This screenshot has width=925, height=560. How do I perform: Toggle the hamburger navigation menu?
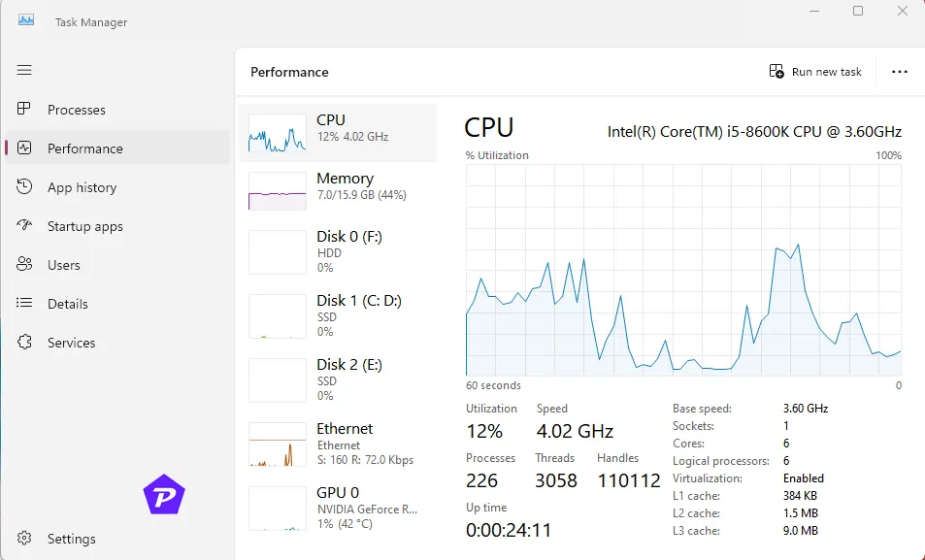point(24,70)
